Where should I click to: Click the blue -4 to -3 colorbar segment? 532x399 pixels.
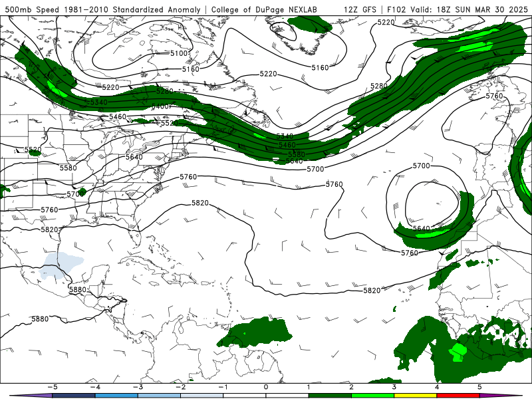(116, 396)
